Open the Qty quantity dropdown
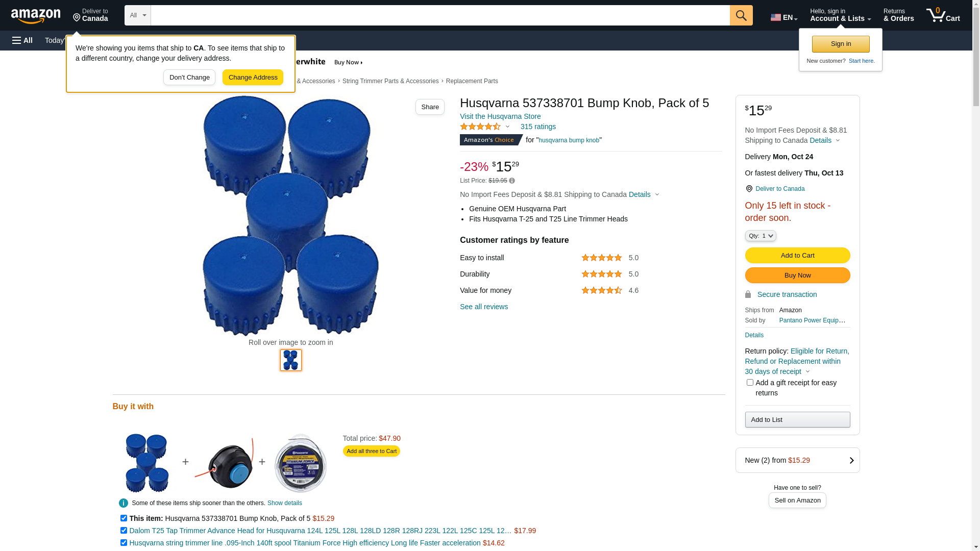 tap(761, 236)
